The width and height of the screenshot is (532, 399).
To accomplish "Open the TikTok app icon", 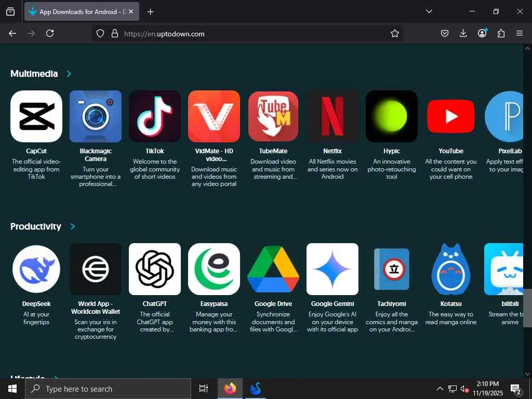I will [x=155, y=116].
